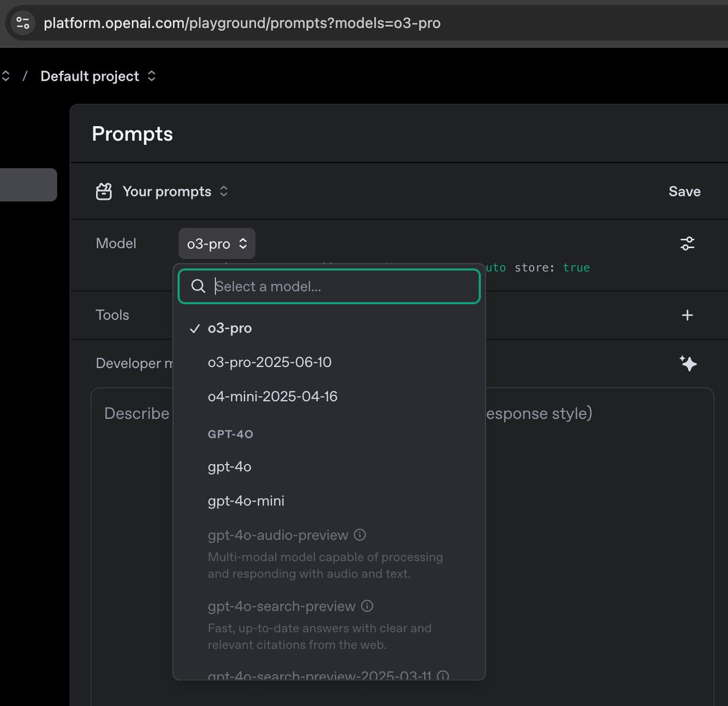Click the Model label
The image size is (728, 706).
coord(116,243)
